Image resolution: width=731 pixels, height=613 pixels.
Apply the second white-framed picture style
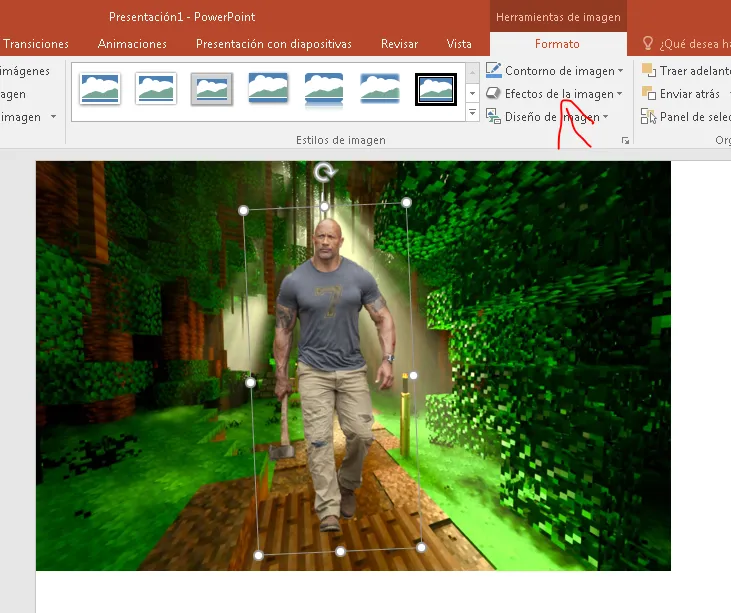point(156,89)
